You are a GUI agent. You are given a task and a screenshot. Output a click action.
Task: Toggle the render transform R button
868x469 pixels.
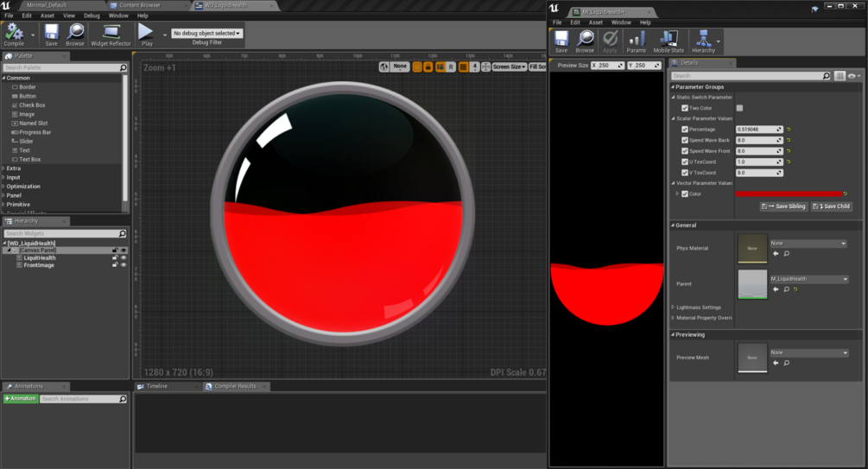[x=451, y=67]
